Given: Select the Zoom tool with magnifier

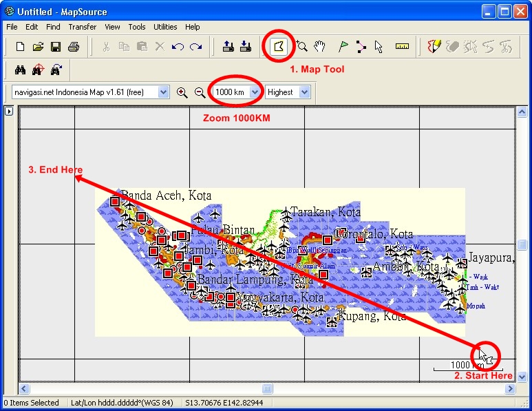Looking at the screenshot, I should click(x=301, y=47).
